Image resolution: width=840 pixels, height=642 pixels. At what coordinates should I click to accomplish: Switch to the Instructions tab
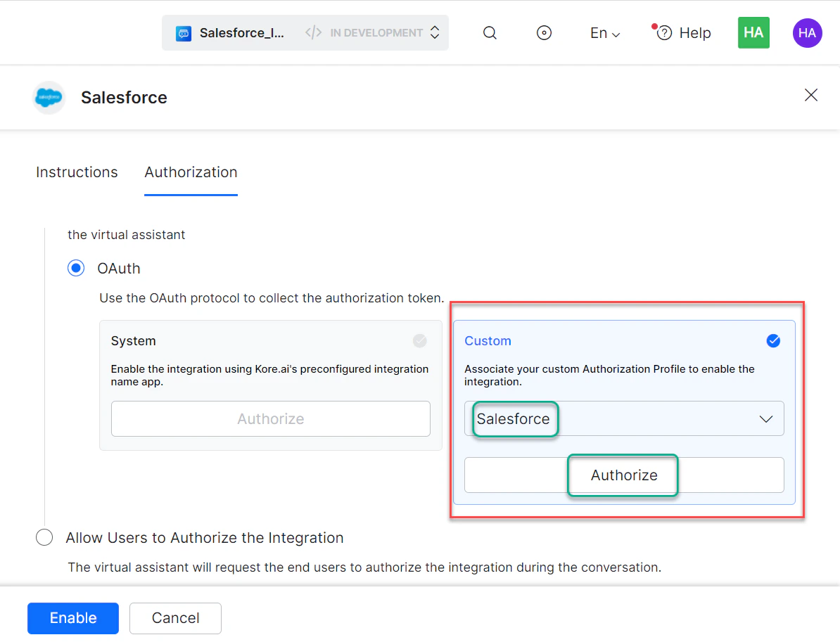pyautogui.click(x=77, y=172)
